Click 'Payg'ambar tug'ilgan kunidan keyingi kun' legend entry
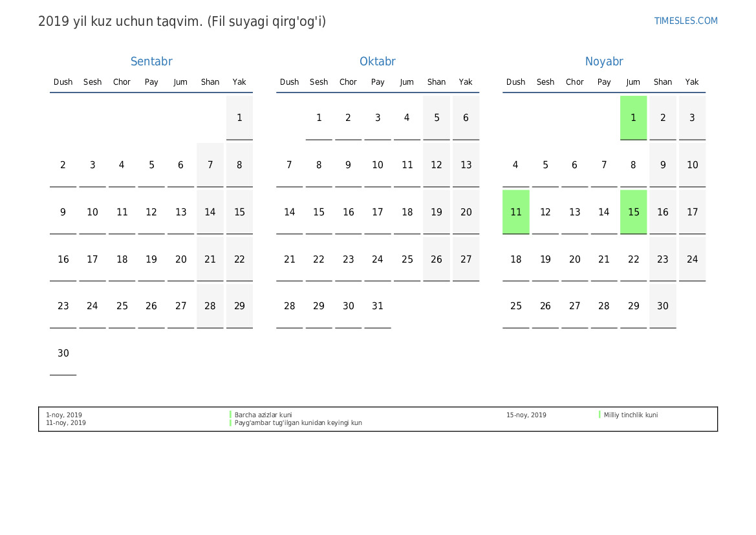The image size is (756, 535). (x=298, y=423)
